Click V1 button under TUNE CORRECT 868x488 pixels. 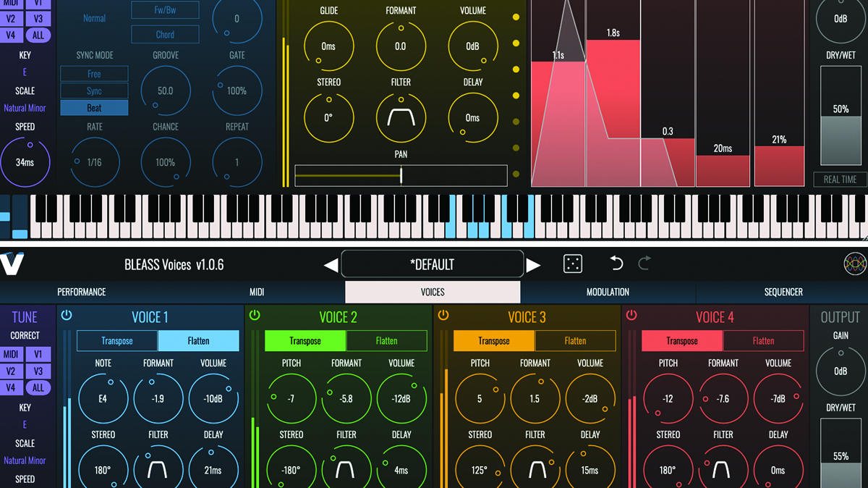[x=38, y=354]
